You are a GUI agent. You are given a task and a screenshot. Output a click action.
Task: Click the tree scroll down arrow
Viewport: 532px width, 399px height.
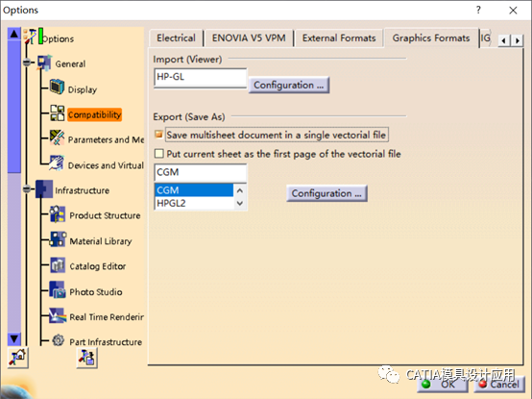[x=14, y=338]
